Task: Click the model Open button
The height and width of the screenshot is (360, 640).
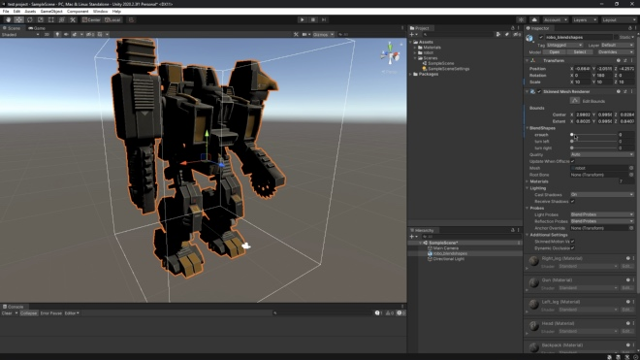Action: click(554, 52)
